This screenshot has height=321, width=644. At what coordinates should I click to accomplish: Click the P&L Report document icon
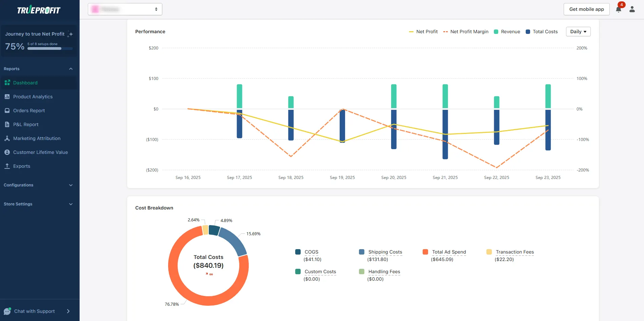pos(7,124)
